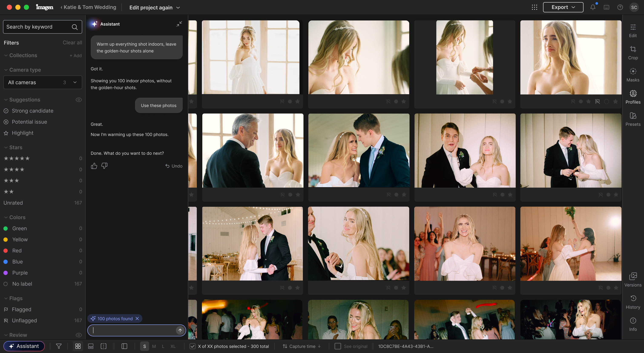Toggle Suggestions visibility eye icon

(x=79, y=100)
